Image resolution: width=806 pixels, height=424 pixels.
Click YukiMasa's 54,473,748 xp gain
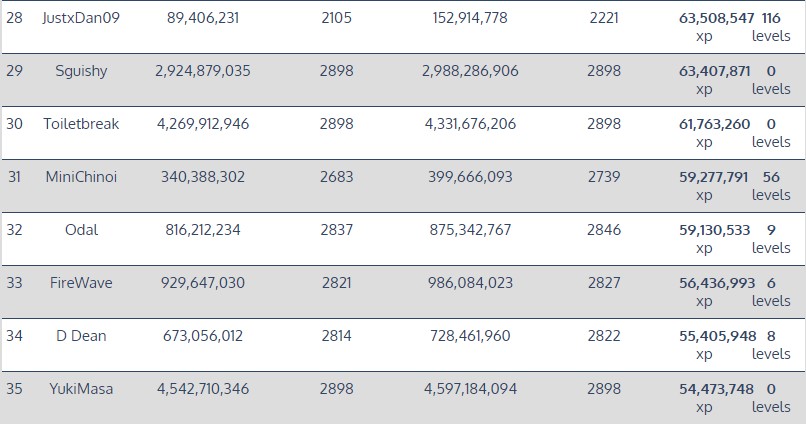point(716,389)
